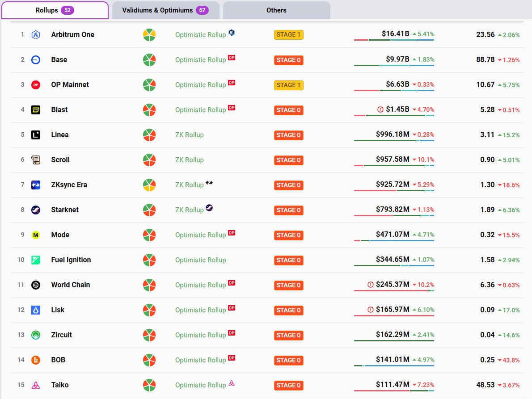Click the Linea logo icon
The width and height of the screenshot is (532, 399).
[36, 135]
